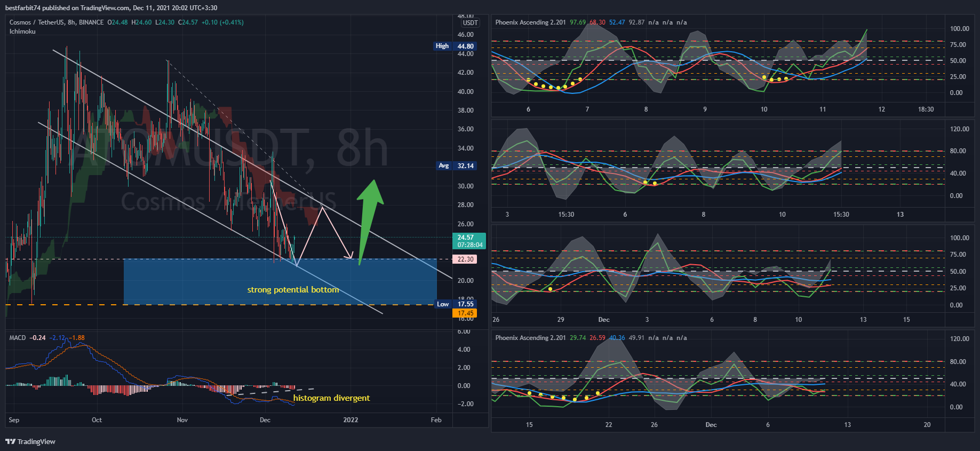The image size is (980, 451).
Task: Select the 'histogram divergent' annotation text
Action: coord(331,398)
